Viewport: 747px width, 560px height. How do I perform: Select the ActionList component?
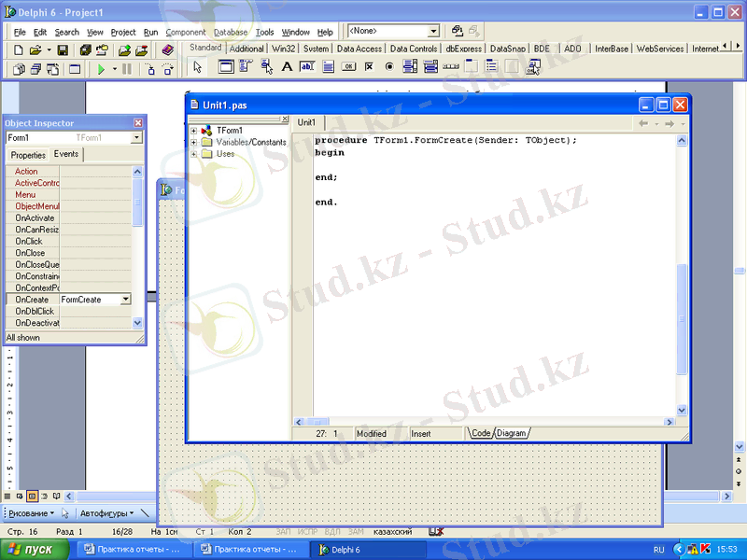pyautogui.click(x=533, y=66)
